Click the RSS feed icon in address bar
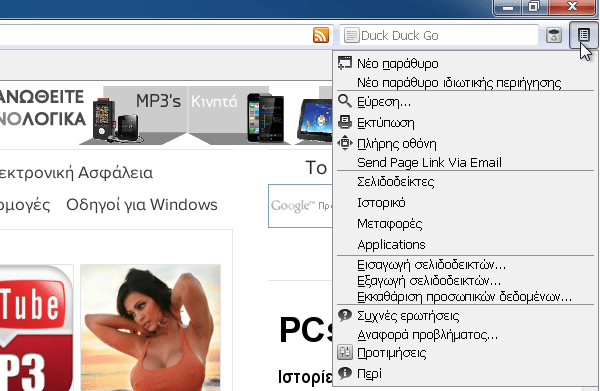The height and width of the screenshot is (391, 600). (321, 35)
